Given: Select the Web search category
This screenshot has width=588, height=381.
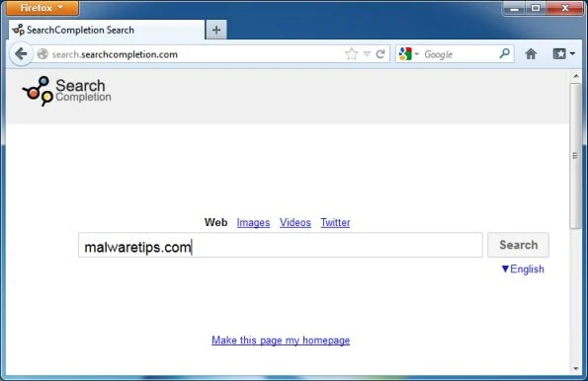Looking at the screenshot, I should pyautogui.click(x=215, y=222).
